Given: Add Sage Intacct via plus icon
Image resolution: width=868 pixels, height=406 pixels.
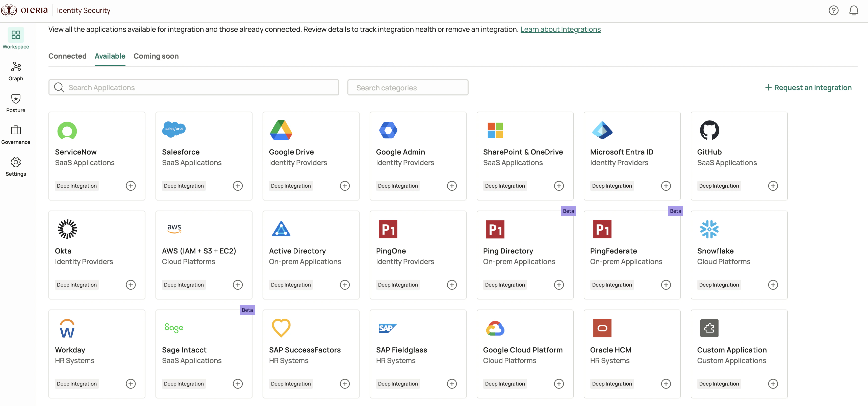Looking at the screenshot, I should click(x=238, y=384).
